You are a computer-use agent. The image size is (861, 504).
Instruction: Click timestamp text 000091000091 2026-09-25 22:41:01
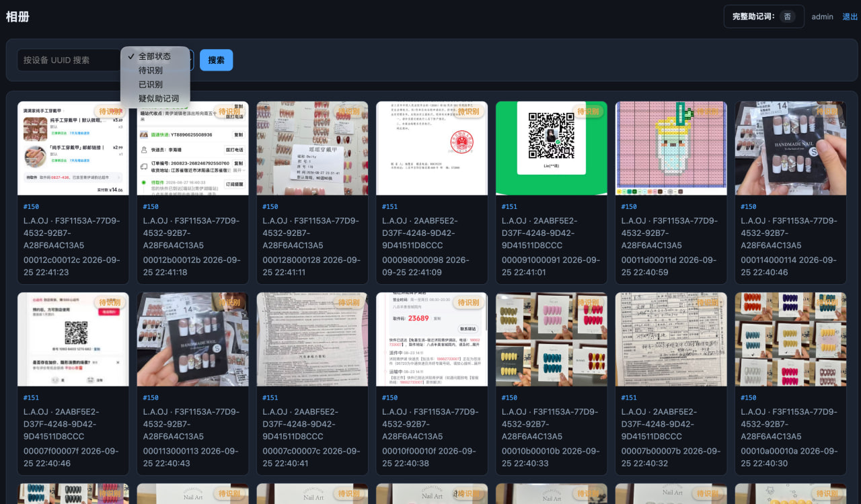(x=551, y=266)
